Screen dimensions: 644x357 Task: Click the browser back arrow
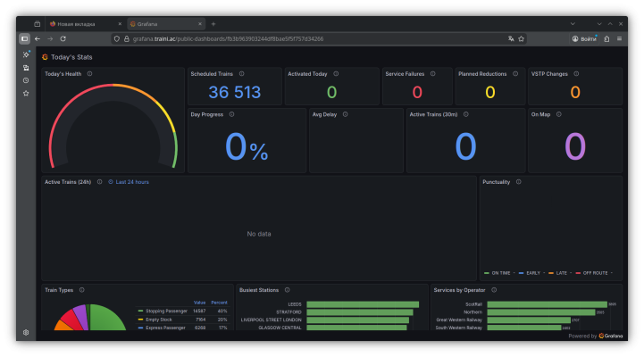[38, 39]
